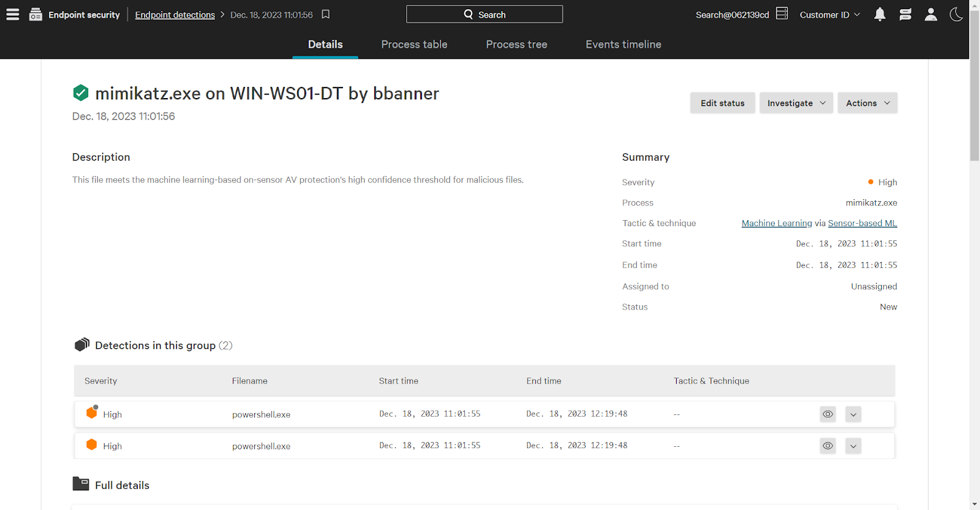
Task: Click the Start time column header
Action: (398, 381)
